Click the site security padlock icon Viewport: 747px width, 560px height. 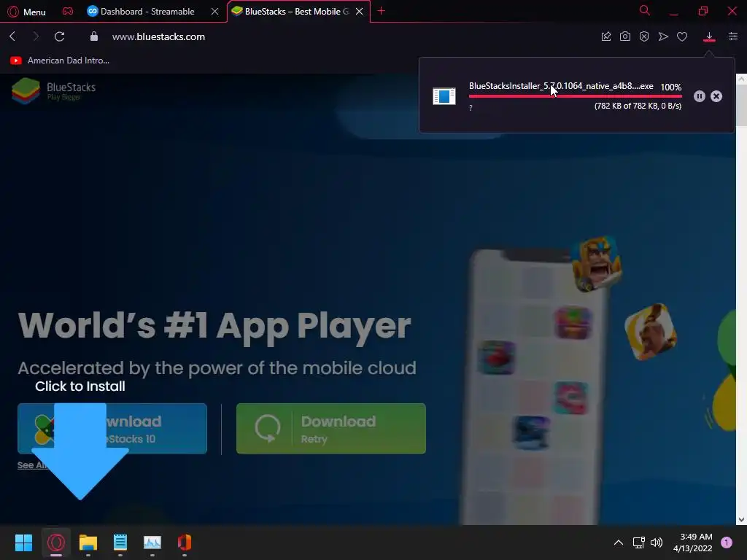tap(94, 36)
